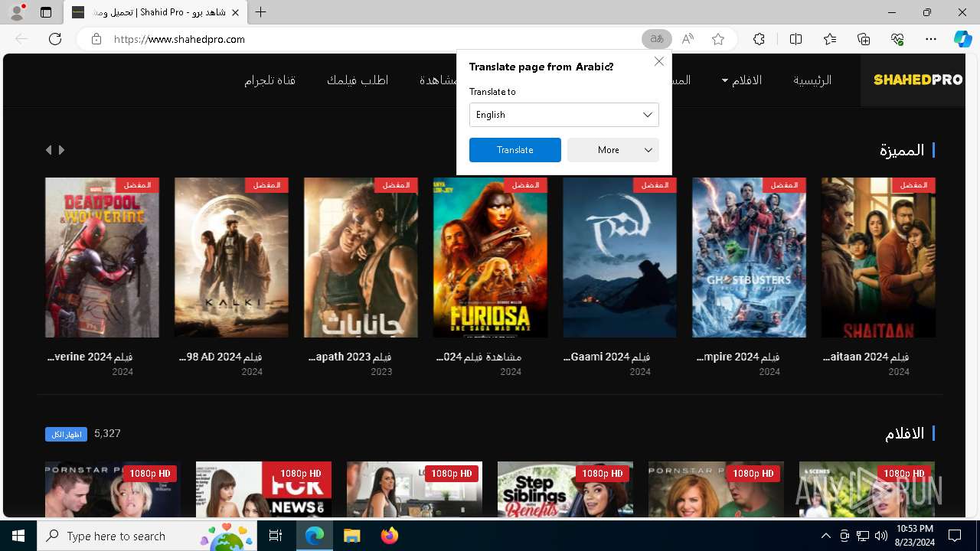980x551 pixels.
Task: Open the browser profile icon
Action: [x=17, y=12]
